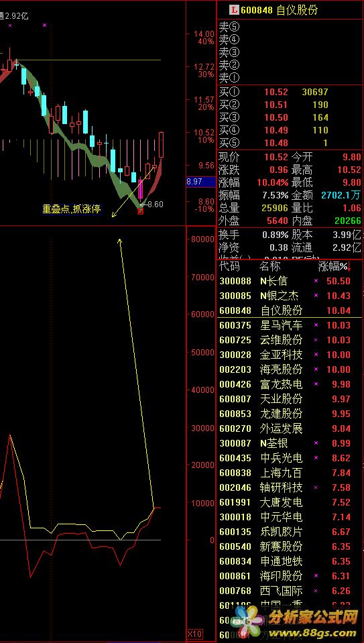
Task: Click the purple marker in the 中兵光电 row
Action: (x=316, y=458)
